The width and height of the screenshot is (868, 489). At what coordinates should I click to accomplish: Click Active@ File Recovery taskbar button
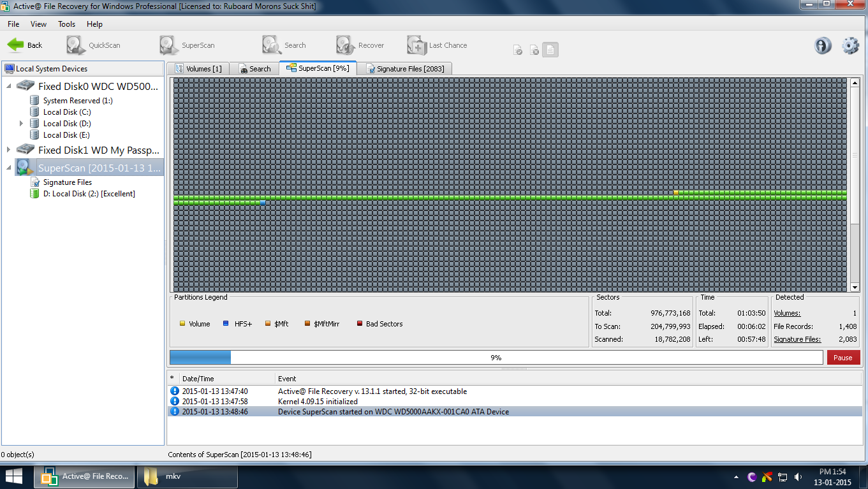coord(85,476)
